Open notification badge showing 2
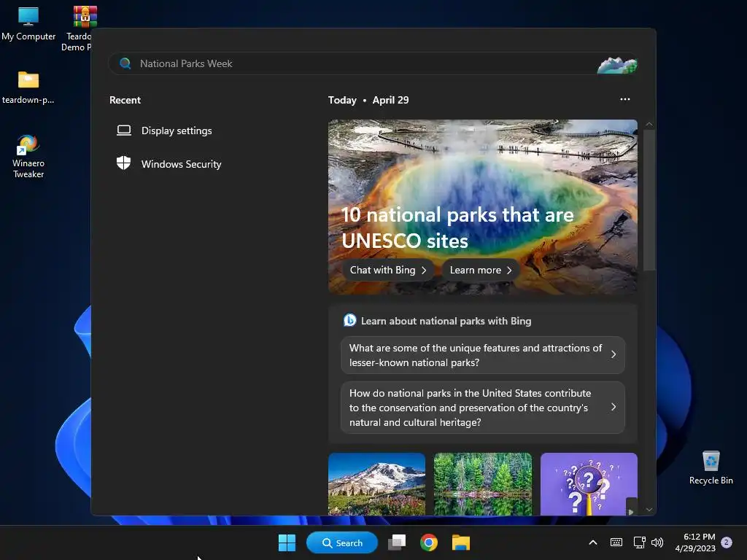Viewport: 747px width, 560px height. coord(727,542)
